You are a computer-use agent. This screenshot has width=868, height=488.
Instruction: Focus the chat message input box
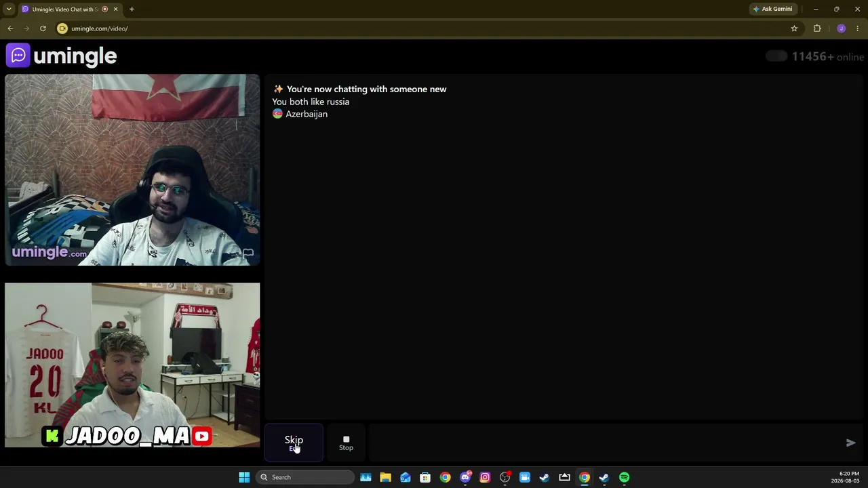(x=606, y=443)
